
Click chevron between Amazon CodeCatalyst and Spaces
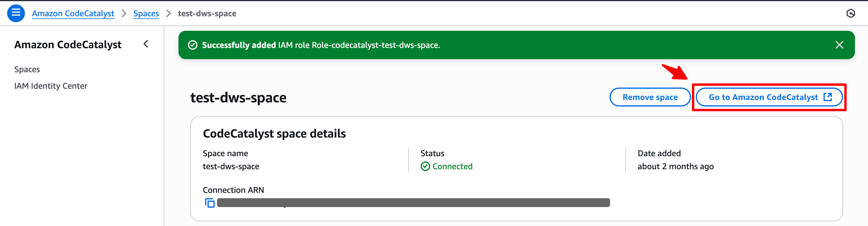(124, 13)
